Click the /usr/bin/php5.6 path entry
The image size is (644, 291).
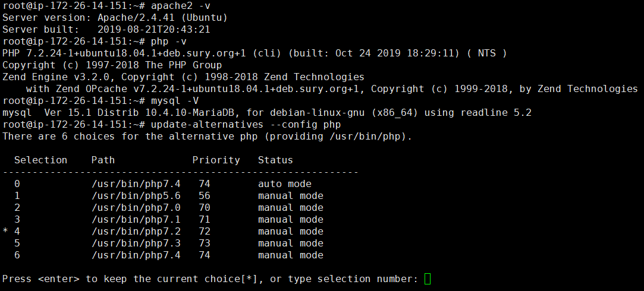click(x=136, y=196)
